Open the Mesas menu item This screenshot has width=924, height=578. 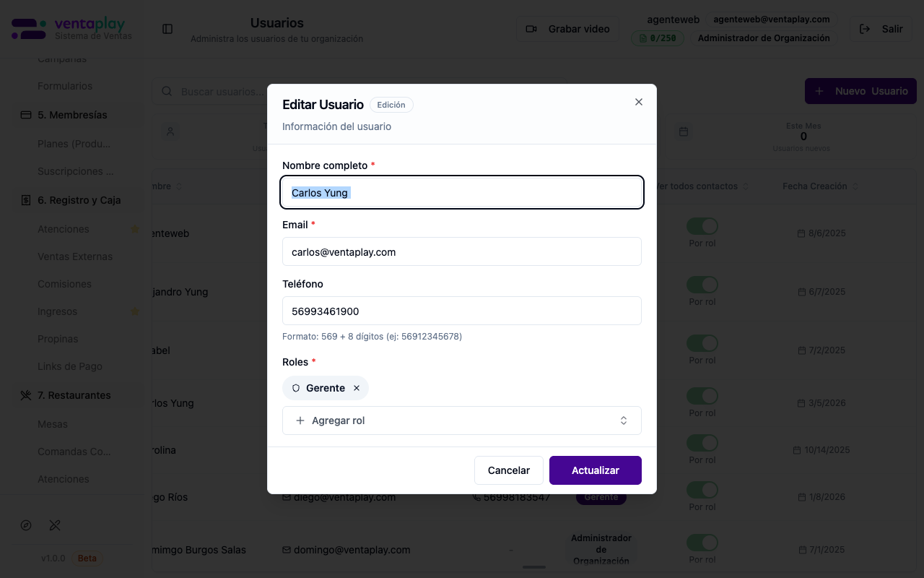pos(53,424)
